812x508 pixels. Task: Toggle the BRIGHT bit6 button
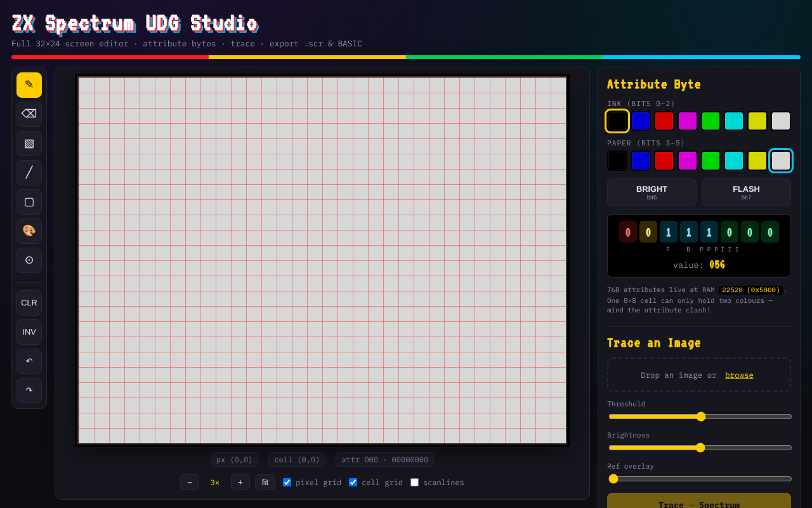(x=652, y=192)
